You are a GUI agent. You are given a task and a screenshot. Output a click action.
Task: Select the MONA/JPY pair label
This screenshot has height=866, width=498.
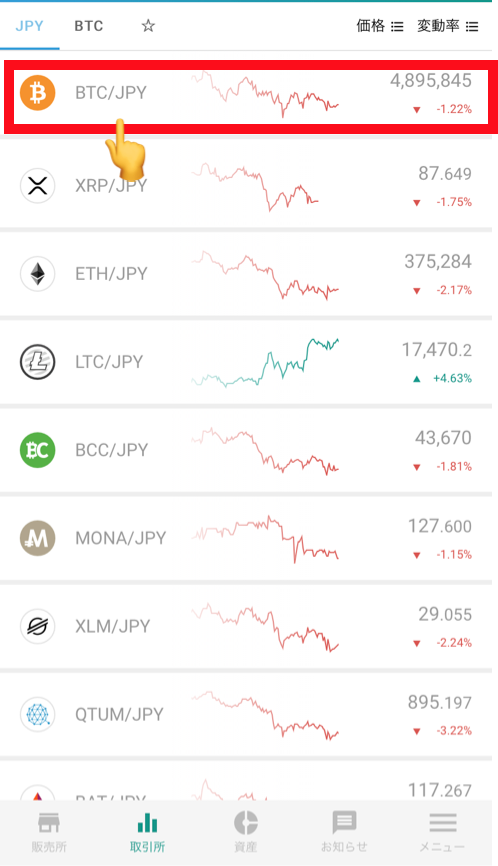point(120,538)
